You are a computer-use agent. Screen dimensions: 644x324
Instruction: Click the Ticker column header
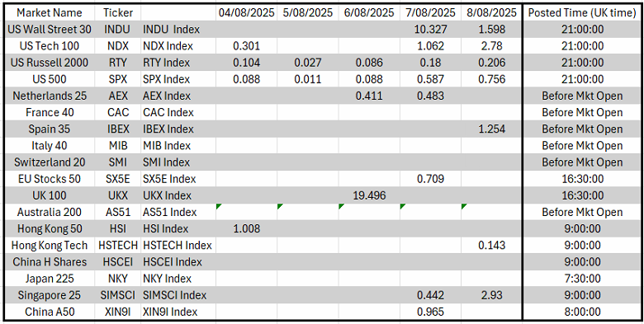click(118, 12)
